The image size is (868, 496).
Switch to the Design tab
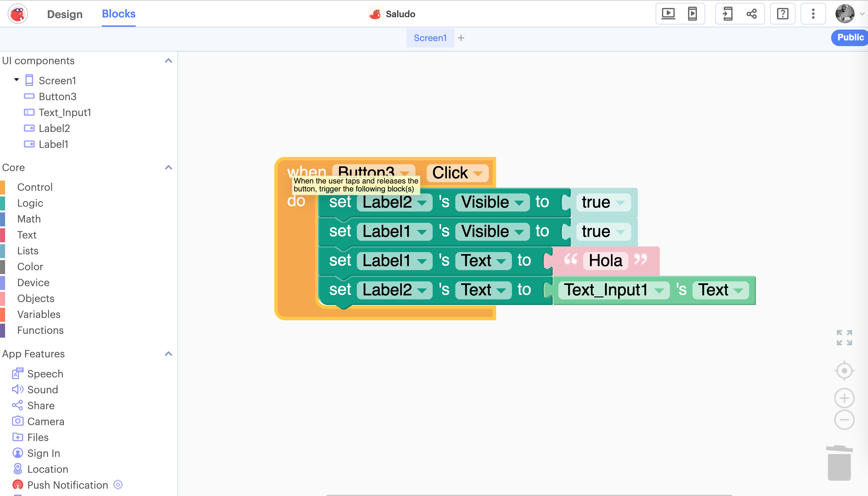coord(65,14)
